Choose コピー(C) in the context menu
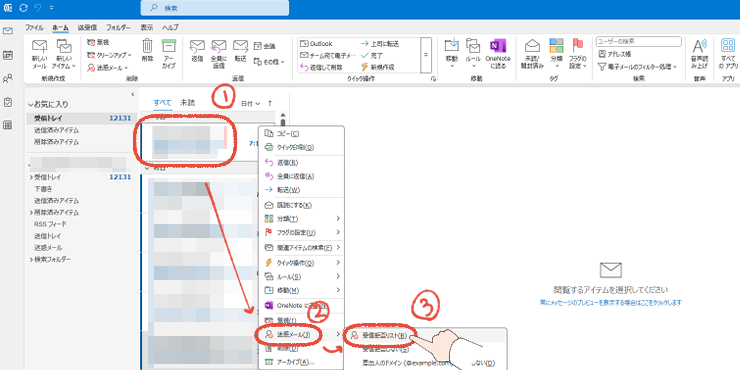 tap(302, 134)
